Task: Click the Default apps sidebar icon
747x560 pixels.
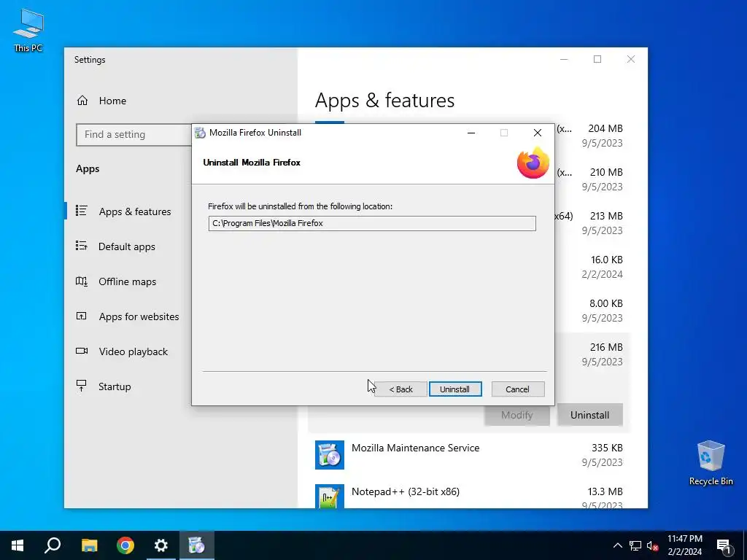Action: pyautogui.click(x=82, y=246)
